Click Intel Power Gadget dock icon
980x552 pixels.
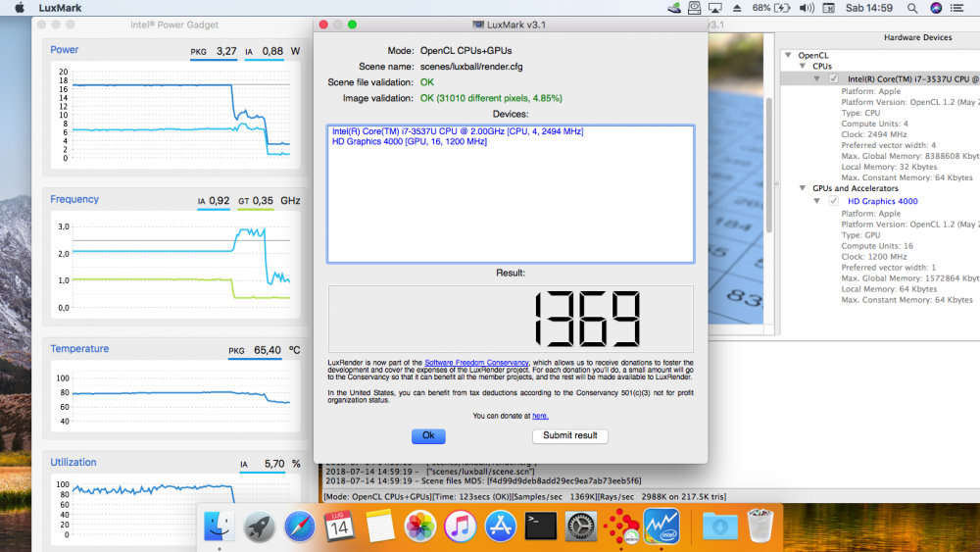point(661,526)
